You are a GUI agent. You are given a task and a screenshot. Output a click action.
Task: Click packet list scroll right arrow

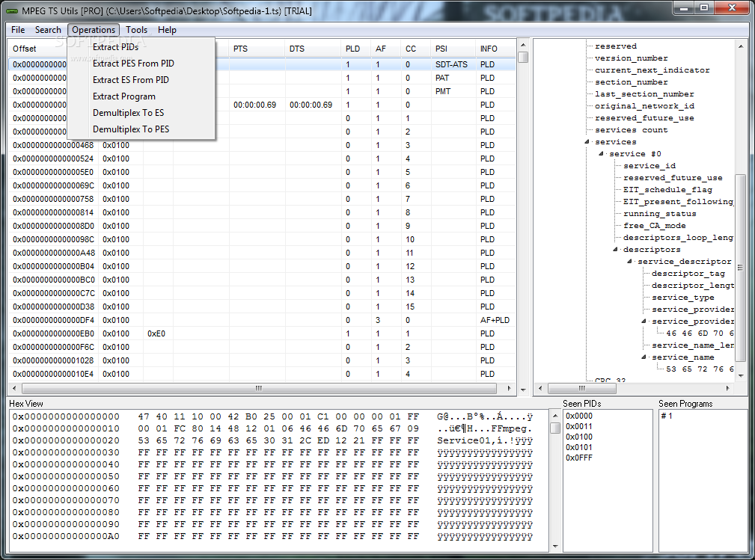click(510, 388)
